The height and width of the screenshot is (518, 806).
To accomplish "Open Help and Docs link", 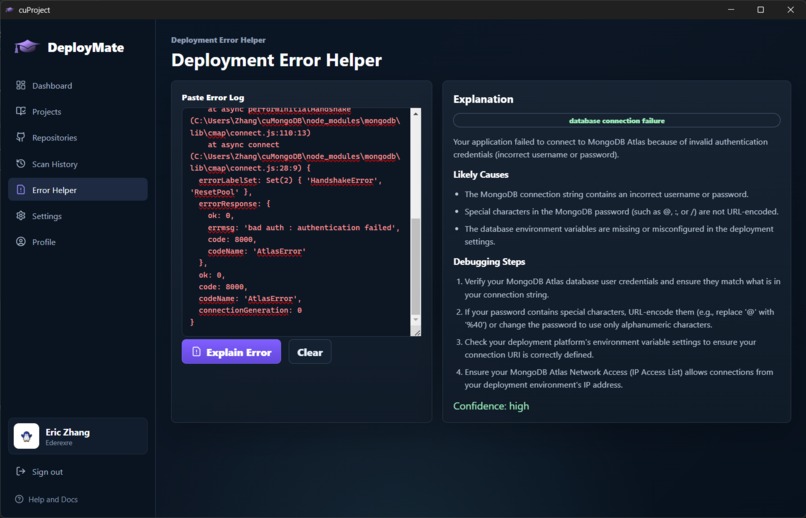I will (x=47, y=499).
